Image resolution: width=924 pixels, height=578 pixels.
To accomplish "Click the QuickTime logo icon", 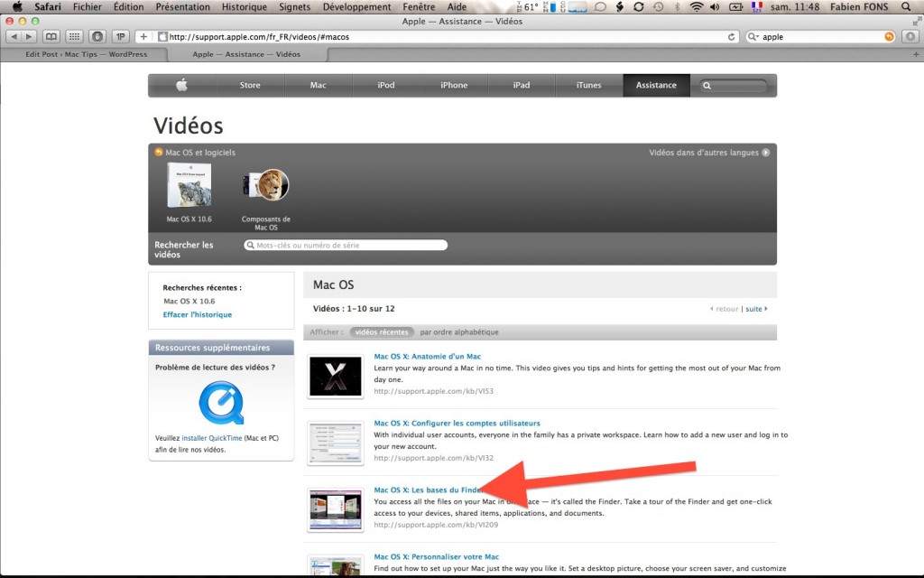I will pyautogui.click(x=222, y=403).
